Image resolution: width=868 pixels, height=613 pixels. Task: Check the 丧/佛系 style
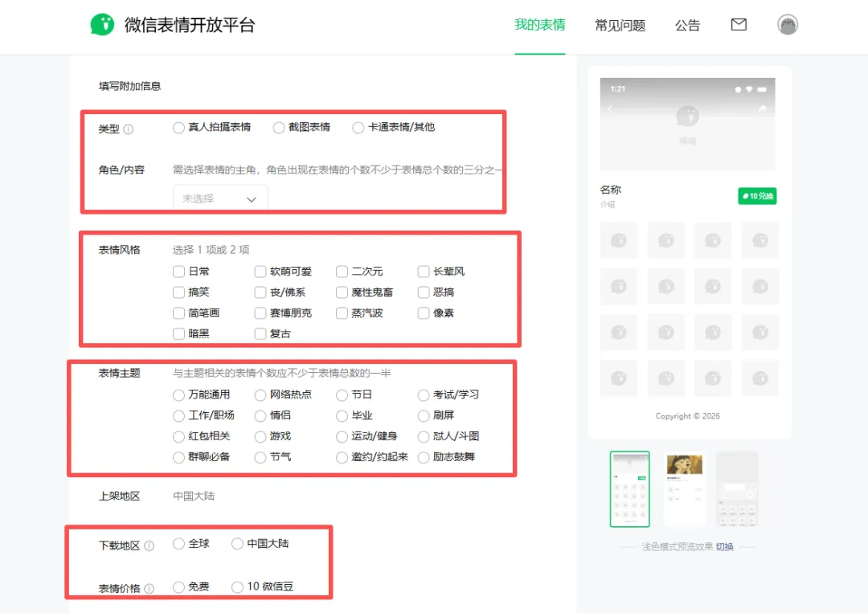pos(260,292)
